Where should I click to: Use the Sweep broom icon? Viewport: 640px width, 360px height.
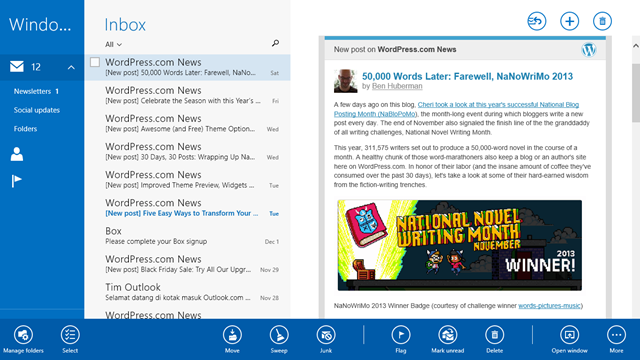click(279, 335)
